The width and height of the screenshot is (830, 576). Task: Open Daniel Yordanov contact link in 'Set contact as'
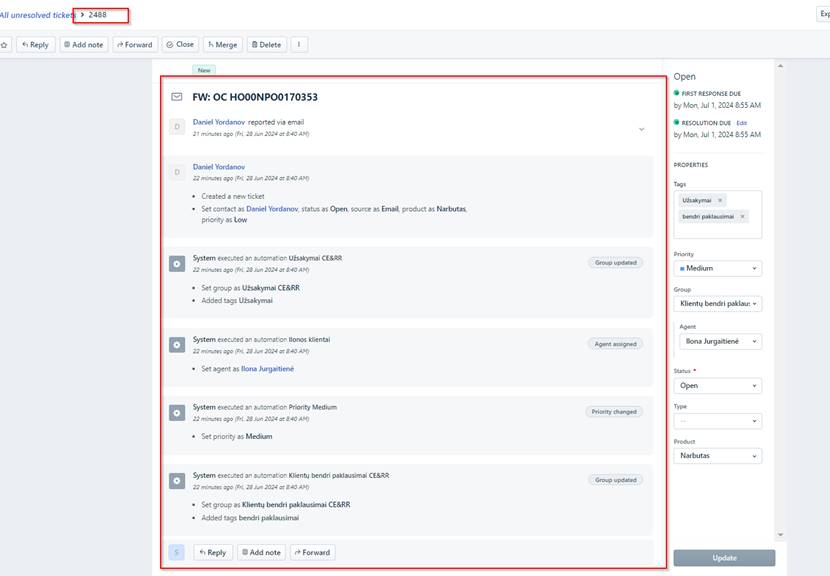coord(272,209)
